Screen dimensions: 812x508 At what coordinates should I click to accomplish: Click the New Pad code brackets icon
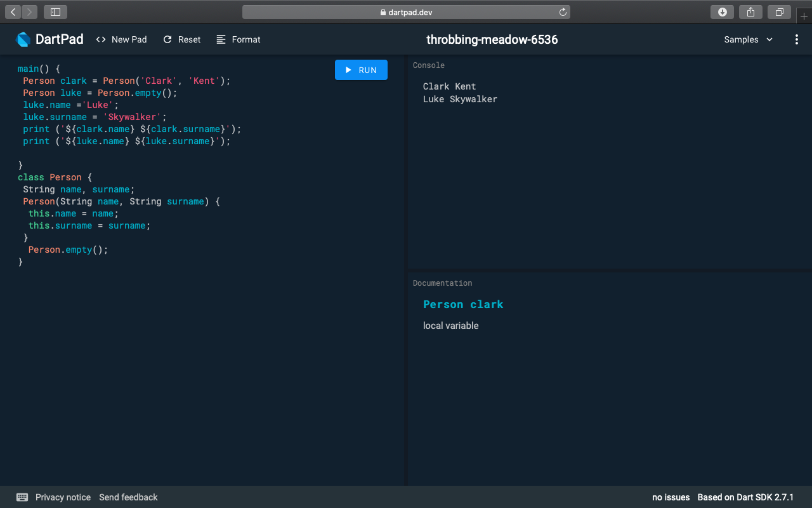(x=101, y=39)
